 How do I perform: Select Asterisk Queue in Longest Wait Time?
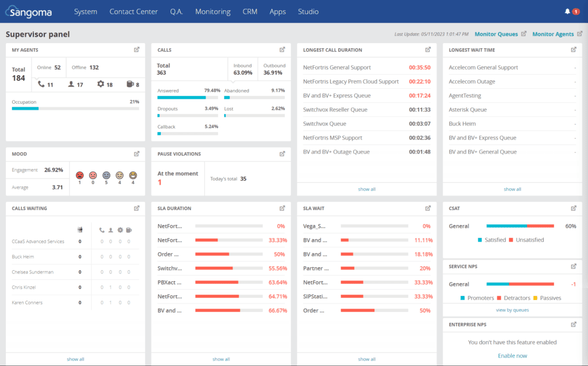click(x=512, y=110)
